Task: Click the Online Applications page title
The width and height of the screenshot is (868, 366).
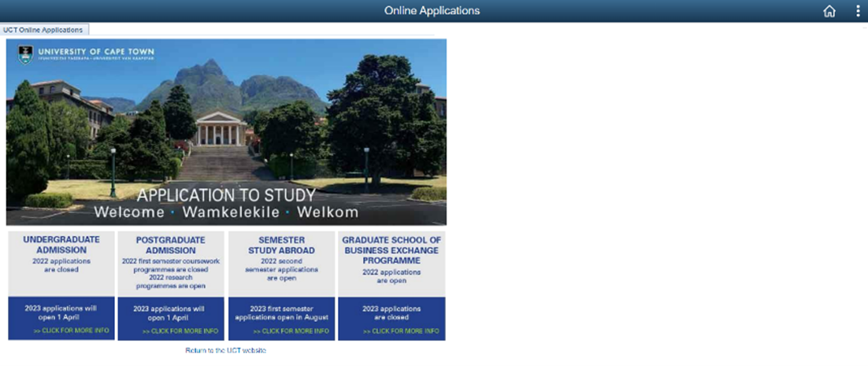Action: (x=432, y=10)
